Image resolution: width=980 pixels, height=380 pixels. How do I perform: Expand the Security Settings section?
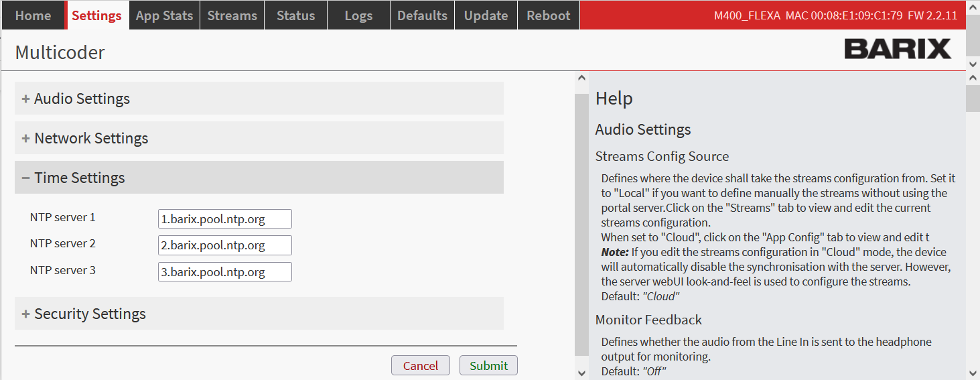pyautogui.click(x=90, y=314)
